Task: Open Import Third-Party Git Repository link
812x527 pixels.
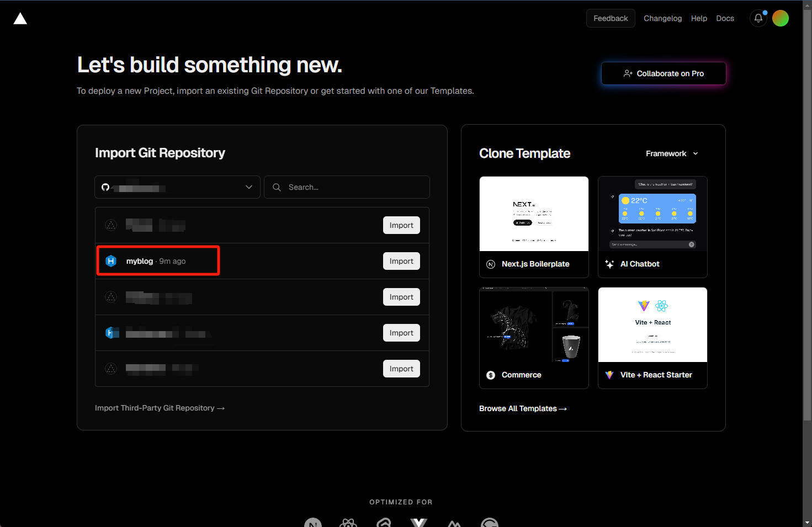Action: click(x=160, y=408)
